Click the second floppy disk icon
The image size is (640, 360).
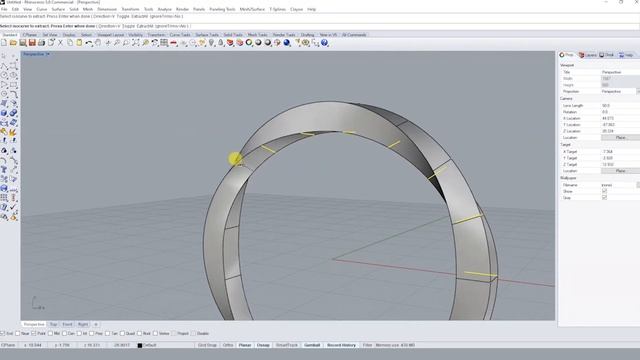32,43
